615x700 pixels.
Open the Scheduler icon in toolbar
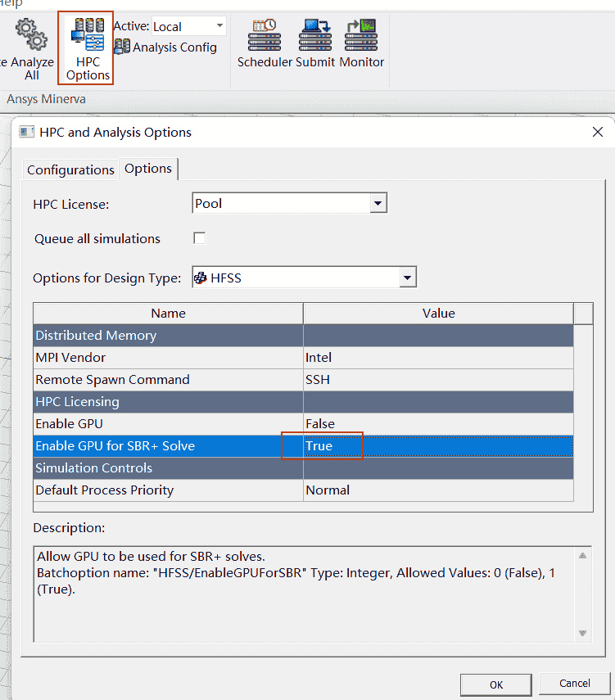click(x=265, y=35)
